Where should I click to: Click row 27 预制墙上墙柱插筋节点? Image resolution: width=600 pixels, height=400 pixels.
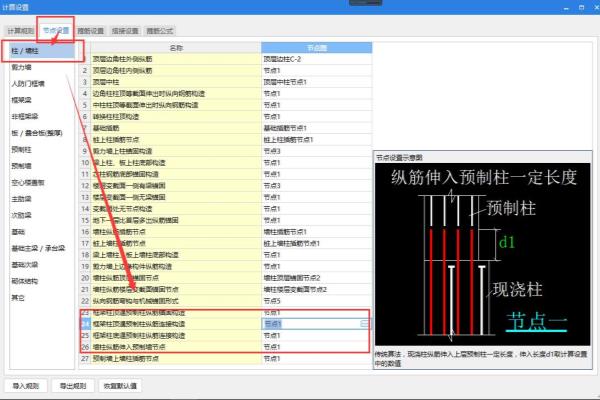(x=176, y=359)
